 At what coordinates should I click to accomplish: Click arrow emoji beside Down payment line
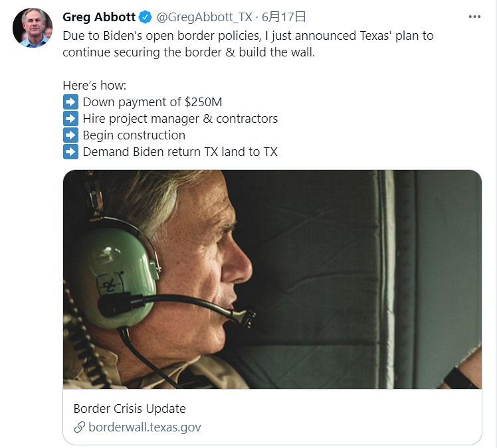[x=70, y=102]
